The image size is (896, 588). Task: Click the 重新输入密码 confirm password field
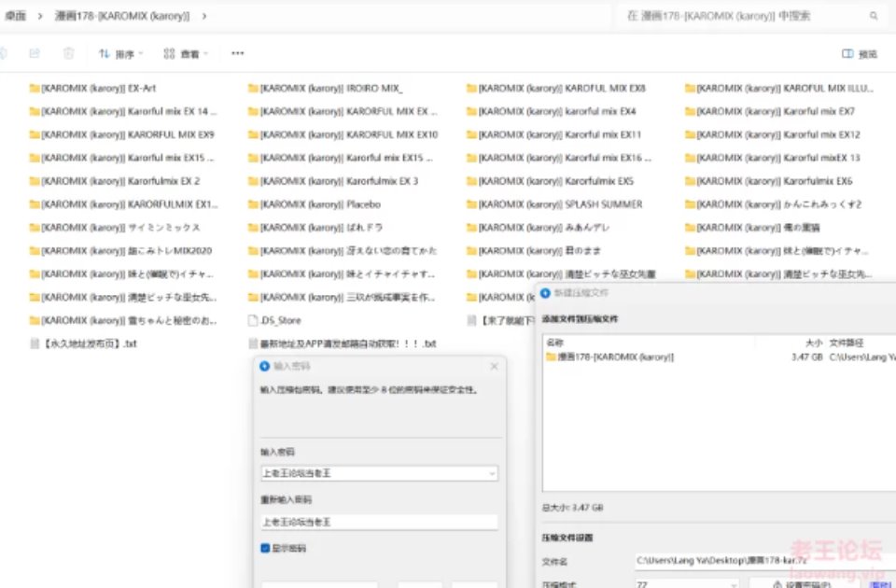click(x=379, y=522)
